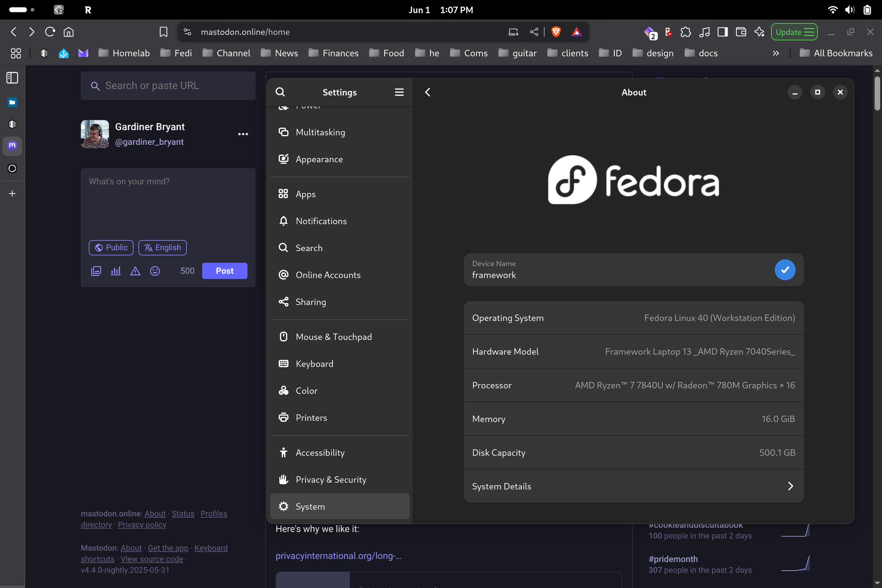Open the Settings hamburger menu
This screenshot has height=588, width=882.
pos(399,92)
